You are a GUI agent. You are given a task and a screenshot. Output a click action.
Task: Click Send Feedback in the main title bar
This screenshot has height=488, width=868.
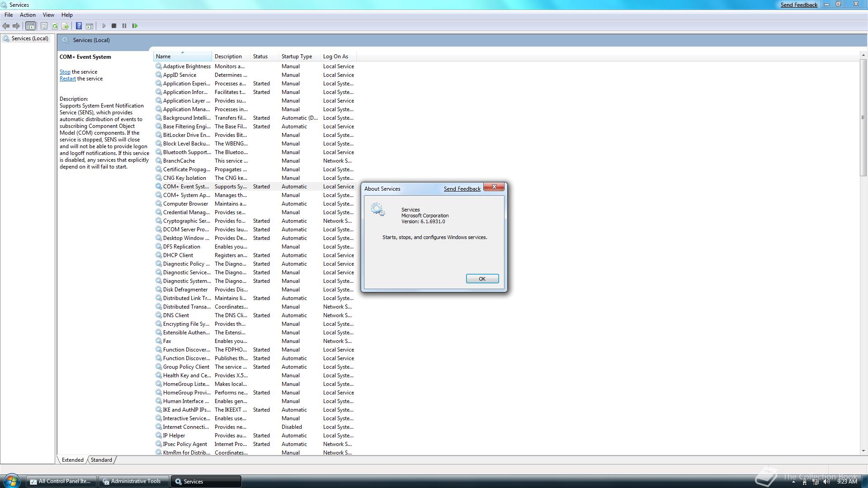pos(799,5)
